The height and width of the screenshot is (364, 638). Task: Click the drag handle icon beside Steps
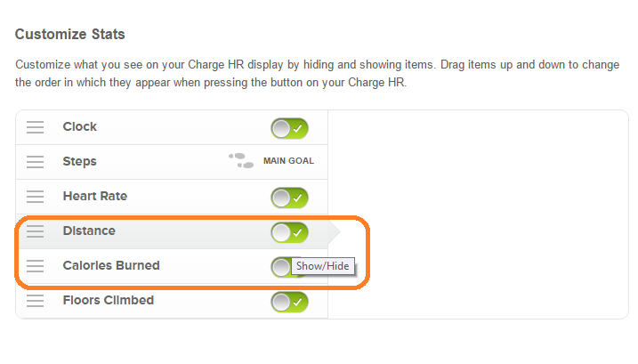click(x=35, y=162)
